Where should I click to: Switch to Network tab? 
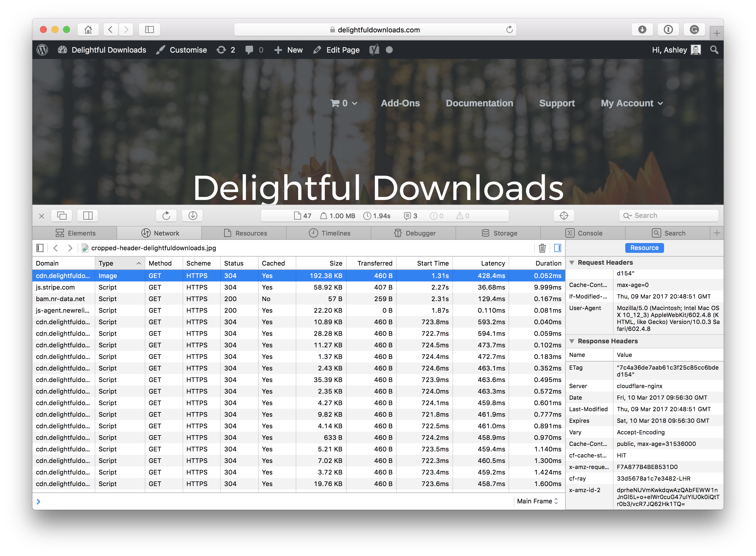(160, 233)
